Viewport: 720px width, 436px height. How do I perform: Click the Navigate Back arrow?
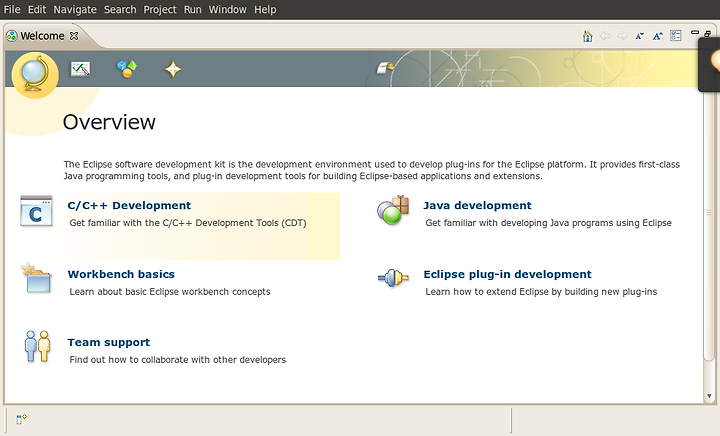tap(605, 36)
